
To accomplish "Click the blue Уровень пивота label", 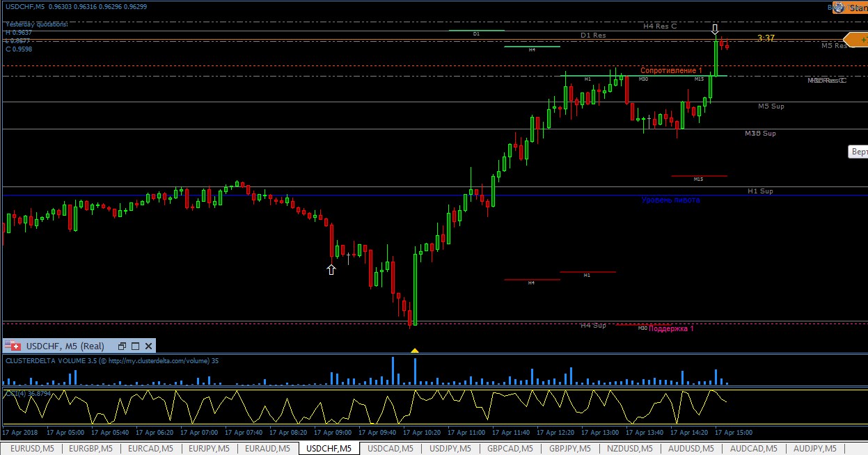I will (x=670, y=200).
